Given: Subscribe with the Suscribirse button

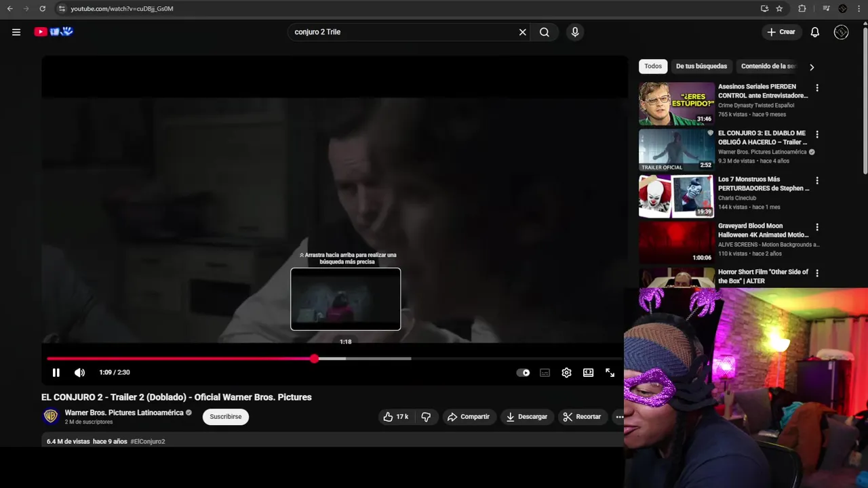Looking at the screenshot, I should tap(226, 417).
